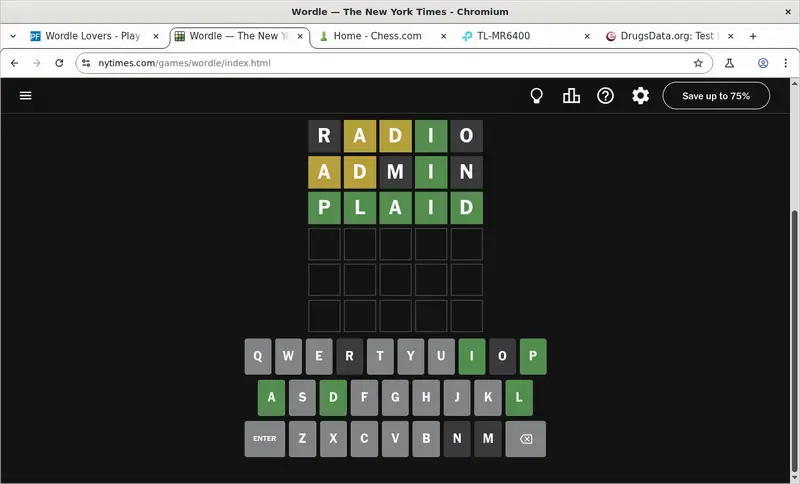Tap the Q key on the on-screen keyboard
Viewport: 800px width, 484px height.
(258, 356)
